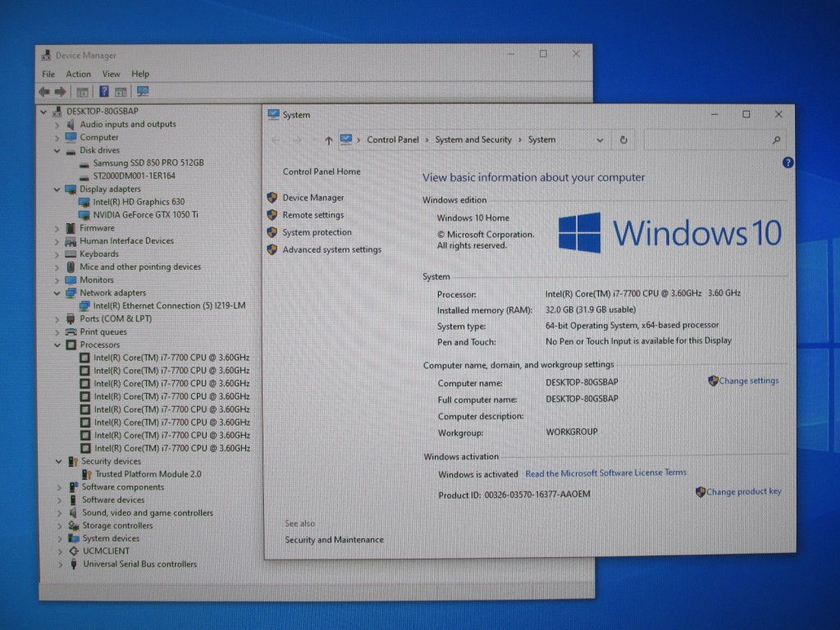
Task: Collapse the DESKTOP-80GSBAP root node
Action: 43,112
